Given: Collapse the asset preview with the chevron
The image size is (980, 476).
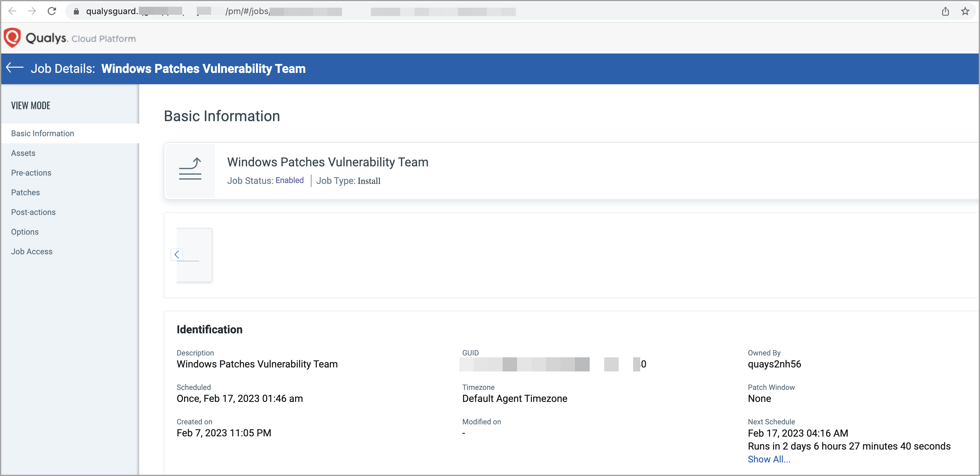Looking at the screenshot, I should pos(177,254).
